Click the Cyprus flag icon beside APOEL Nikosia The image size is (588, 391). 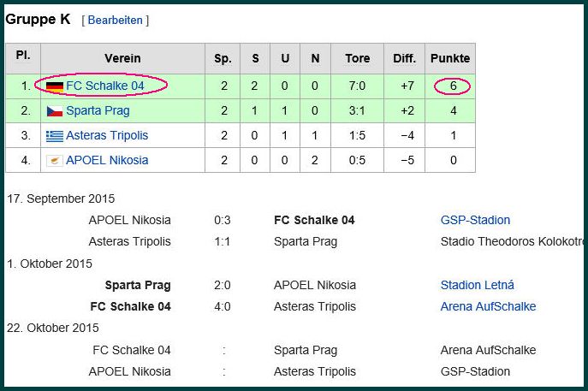[x=55, y=161]
